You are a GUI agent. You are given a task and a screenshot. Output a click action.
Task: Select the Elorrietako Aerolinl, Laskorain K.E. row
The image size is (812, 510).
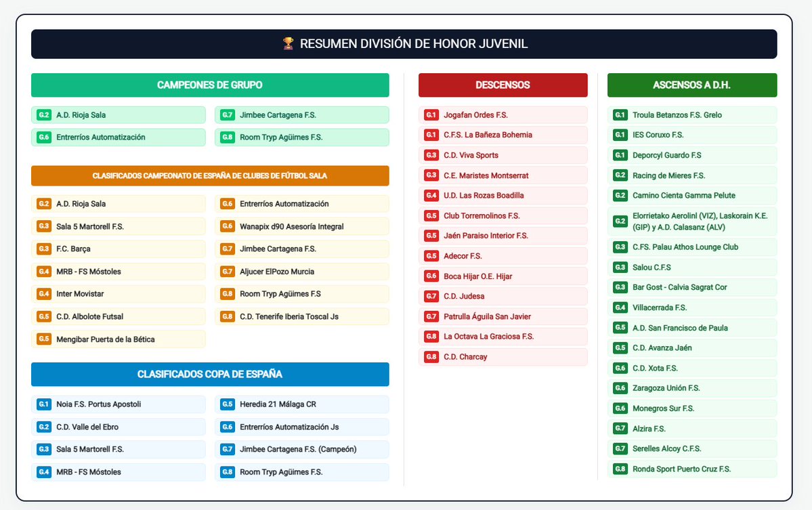[x=692, y=221]
